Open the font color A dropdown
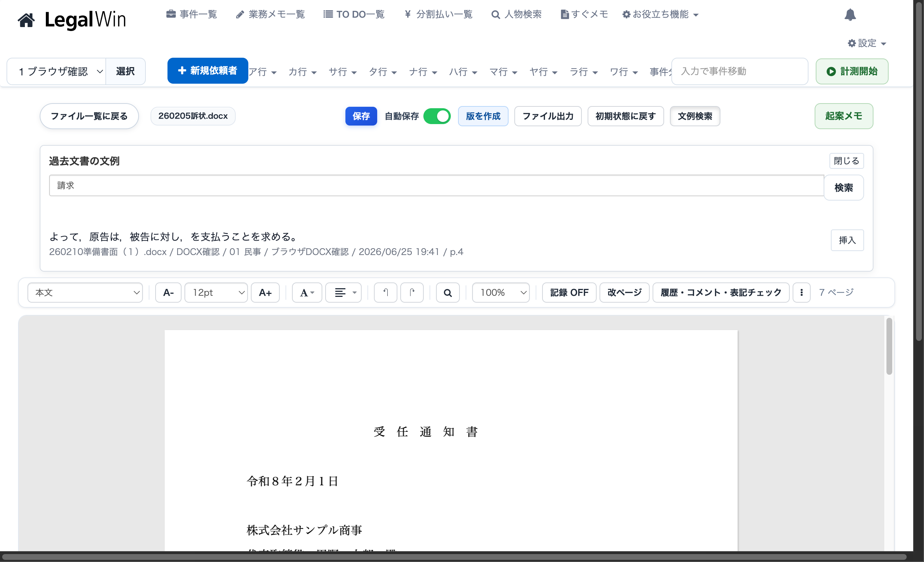This screenshot has height=562, width=924. coord(307,292)
